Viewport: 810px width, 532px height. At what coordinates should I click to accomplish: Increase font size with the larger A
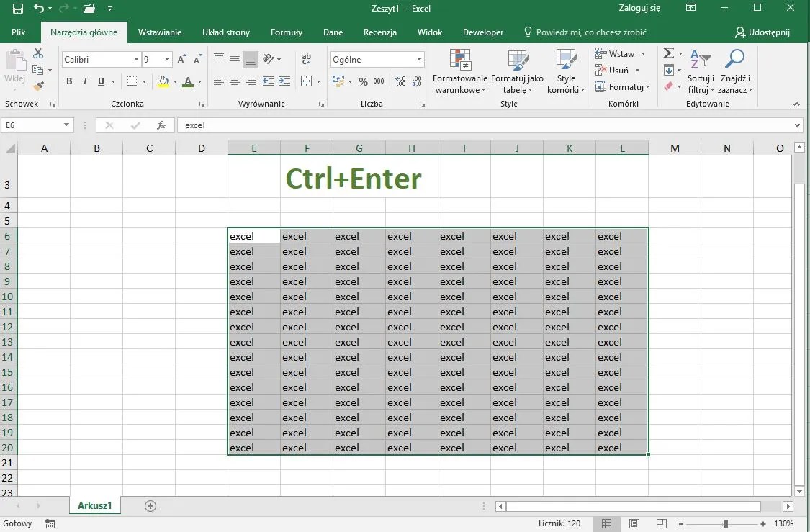(181, 60)
